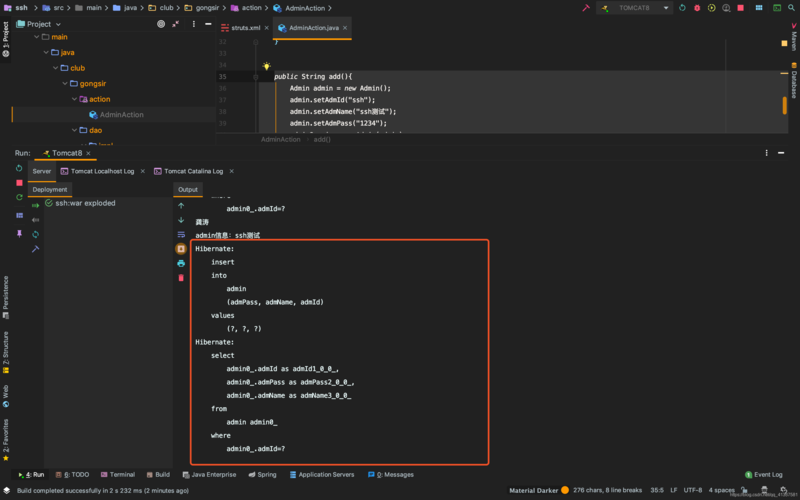Collapse the dao package
800x500 pixels.
tap(74, 130)
